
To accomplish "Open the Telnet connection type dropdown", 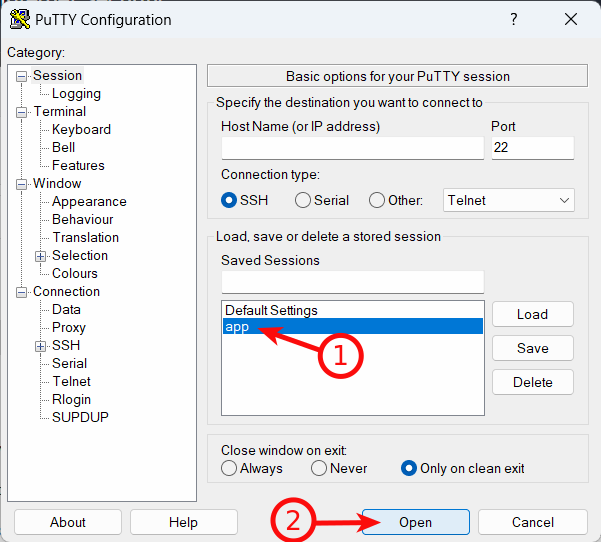I will (509, 200).
